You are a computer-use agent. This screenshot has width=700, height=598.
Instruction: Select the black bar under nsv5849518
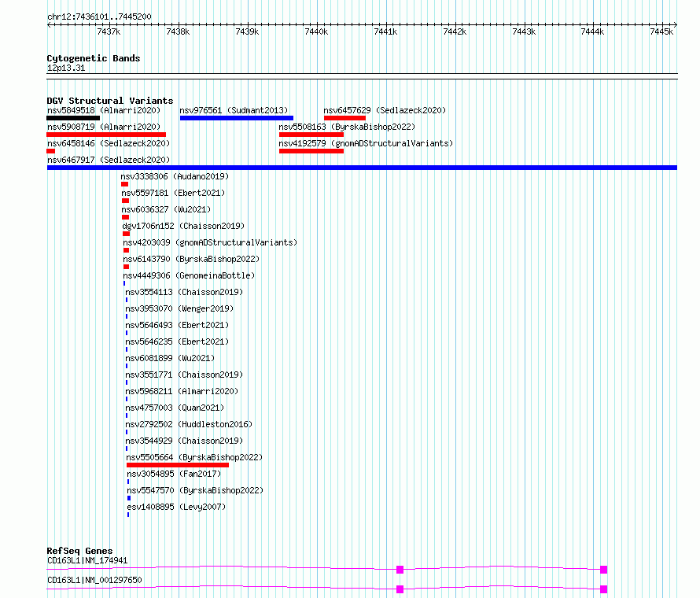click(73, 118)
